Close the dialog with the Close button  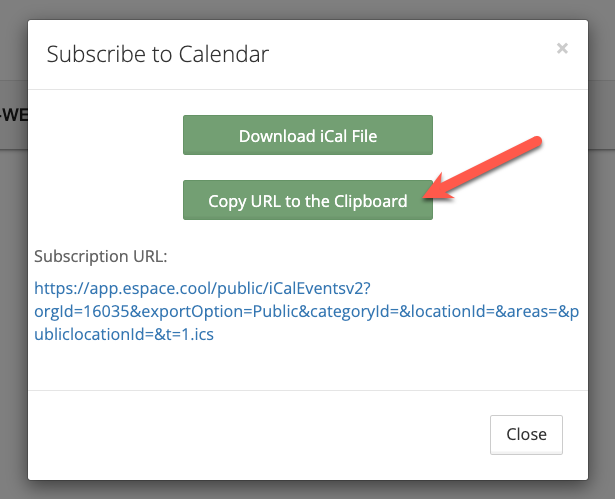(x=526, y=434)
